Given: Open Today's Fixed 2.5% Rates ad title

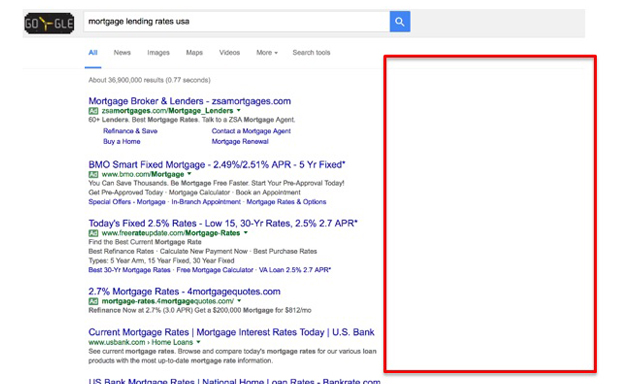Looking at the screenshot, I should tap(223, 223).
